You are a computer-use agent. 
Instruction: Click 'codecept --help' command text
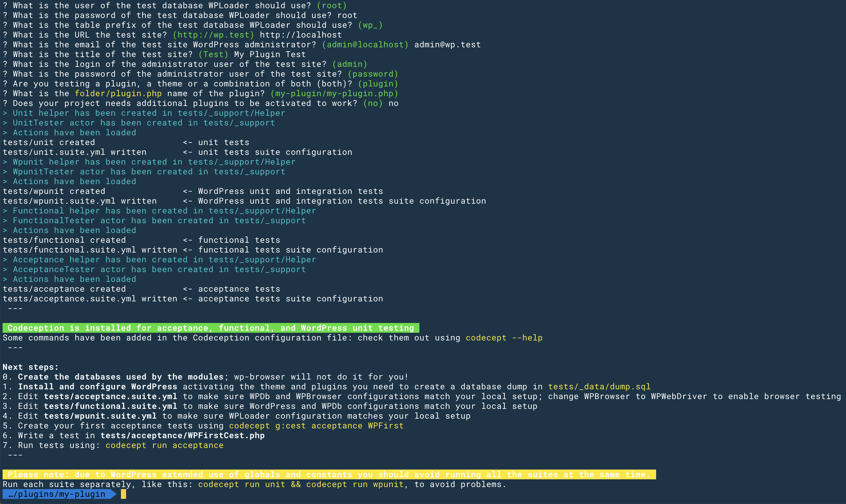pyautogui.click(x=504, y=338)
